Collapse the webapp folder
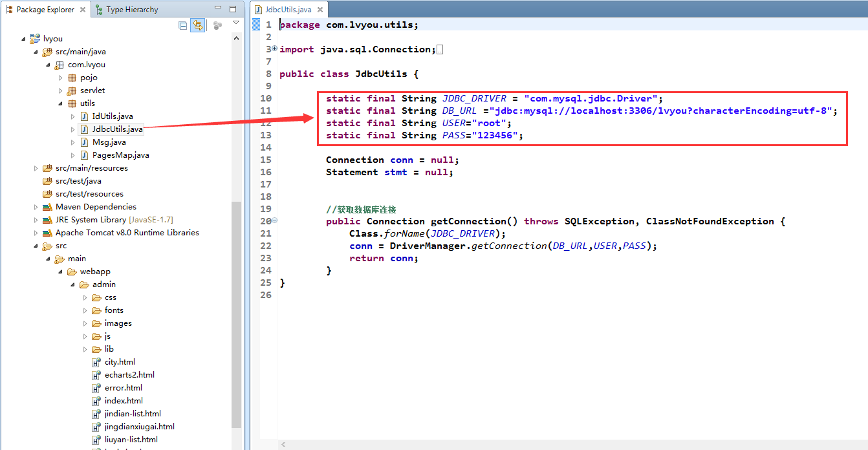Viewport: 868px width, 450px height. 61,272
